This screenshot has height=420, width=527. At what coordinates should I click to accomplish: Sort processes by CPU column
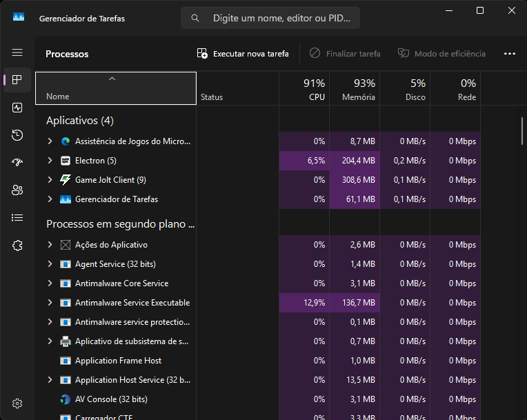click(304, 90)
